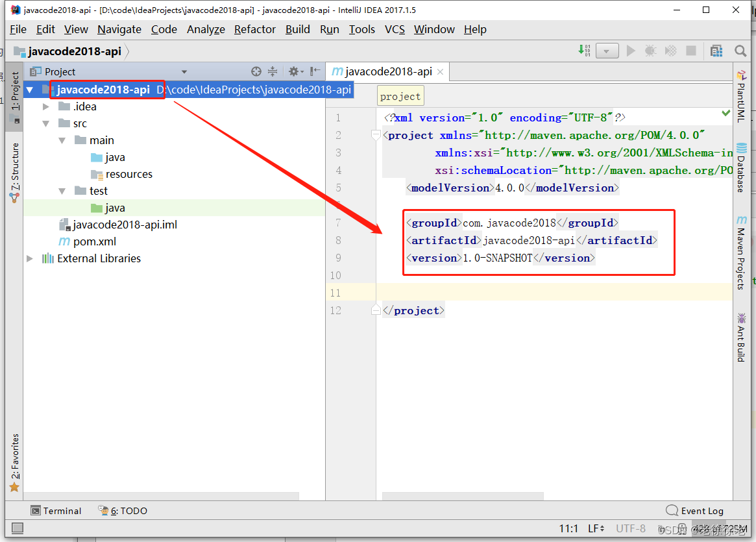Click the groupId line in editor
Viewport: 756px width, 542px height.
[512, 223]
